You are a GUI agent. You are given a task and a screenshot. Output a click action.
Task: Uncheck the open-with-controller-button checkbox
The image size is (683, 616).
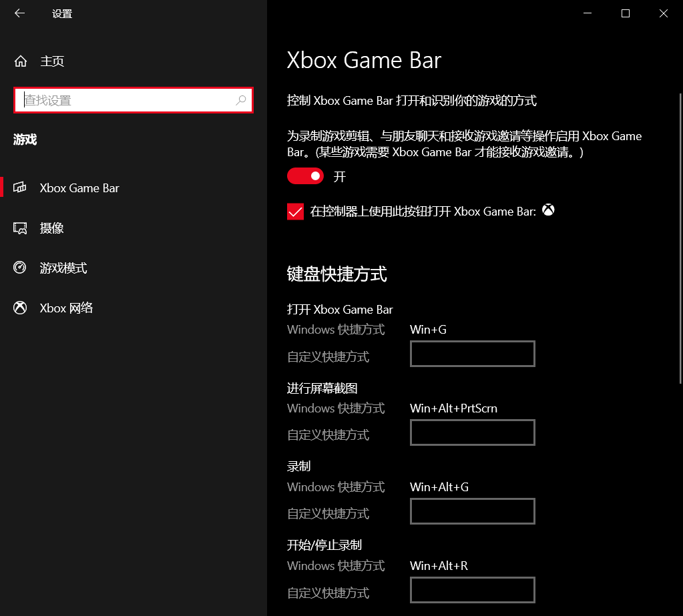(295, 212)
